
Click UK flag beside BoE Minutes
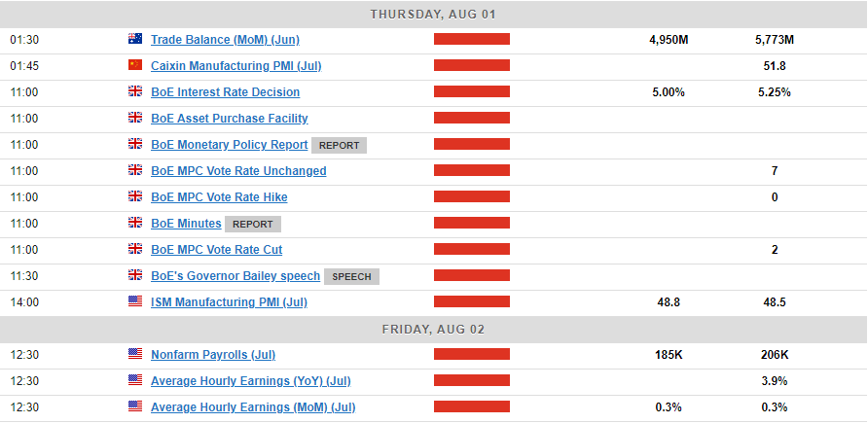[x=135, y=224]
